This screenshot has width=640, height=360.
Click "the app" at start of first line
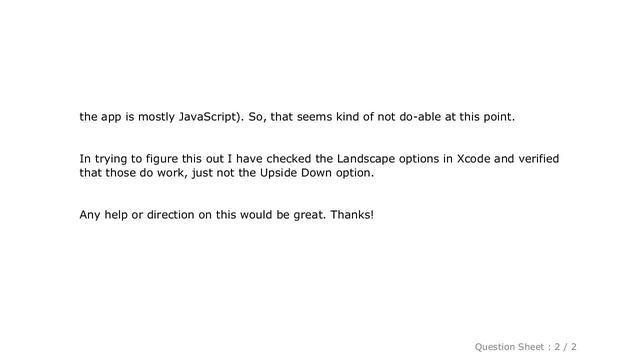pyautogui.click(x=100, y=118)
